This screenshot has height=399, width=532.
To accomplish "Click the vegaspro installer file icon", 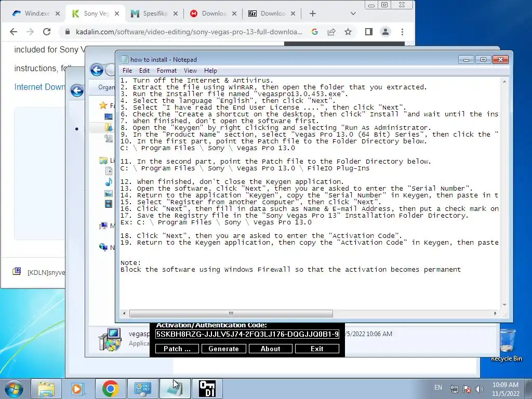I will point(110,339).
